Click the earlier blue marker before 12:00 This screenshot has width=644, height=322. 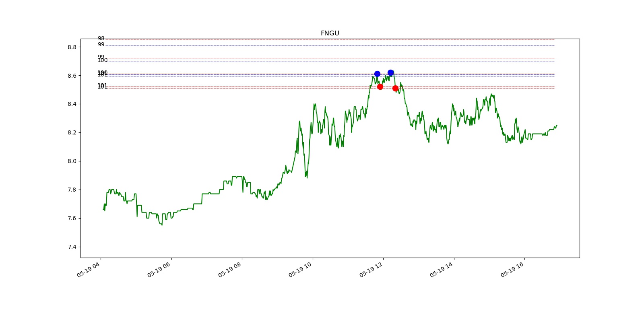click(377, 74)
